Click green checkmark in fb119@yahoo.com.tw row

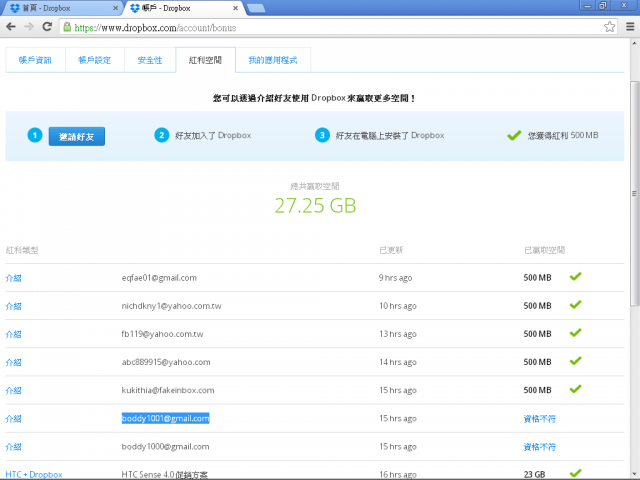pyautogui.click(x=576, y=333)
